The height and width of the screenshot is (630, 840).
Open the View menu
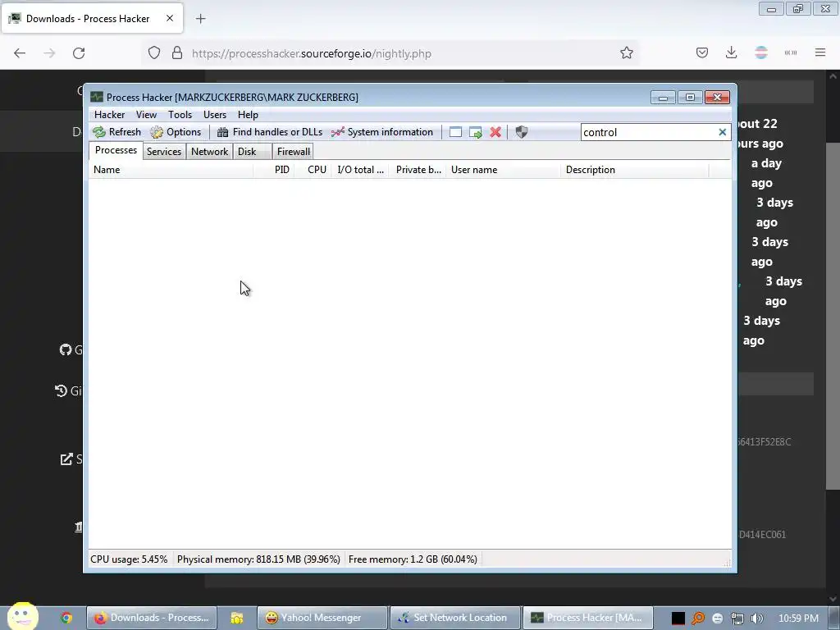[x=146, y=115]
